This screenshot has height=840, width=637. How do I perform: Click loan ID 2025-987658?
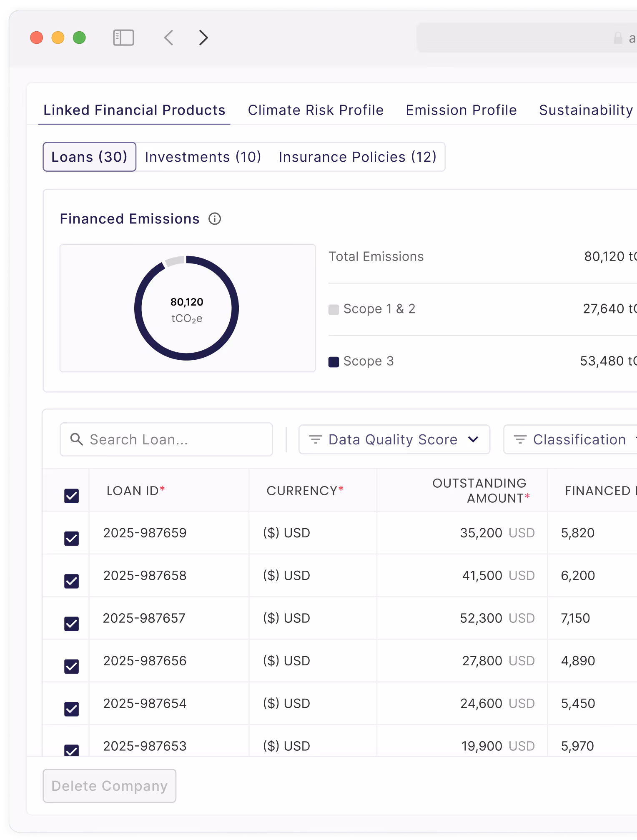[x=145, y=575]
